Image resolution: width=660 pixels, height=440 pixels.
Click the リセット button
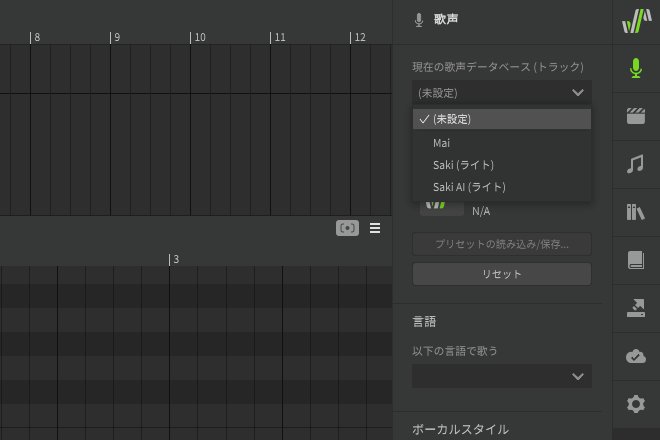pyautogui.click(x=502, y=274)
